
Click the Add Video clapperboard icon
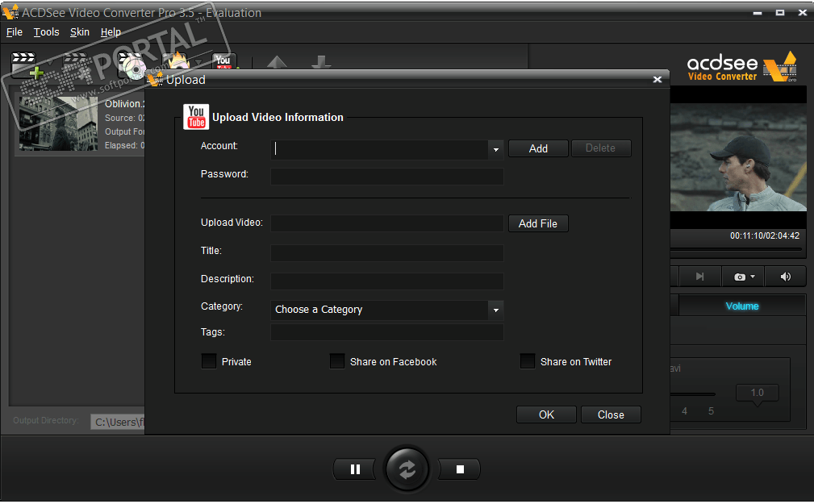coord(27,65)
